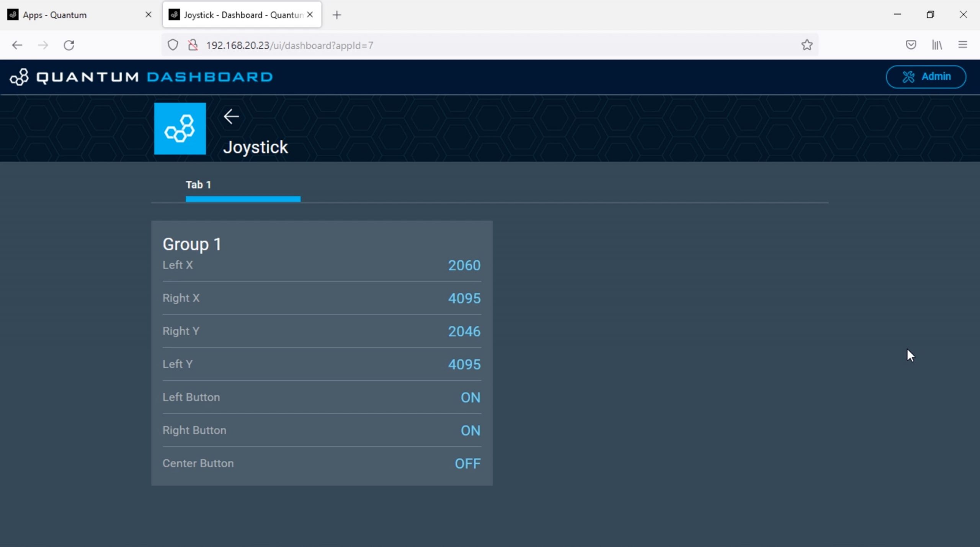Screen dimensions: 980x547
Task: Close the Apps - Quantum tab
Action: coord(149,15)
